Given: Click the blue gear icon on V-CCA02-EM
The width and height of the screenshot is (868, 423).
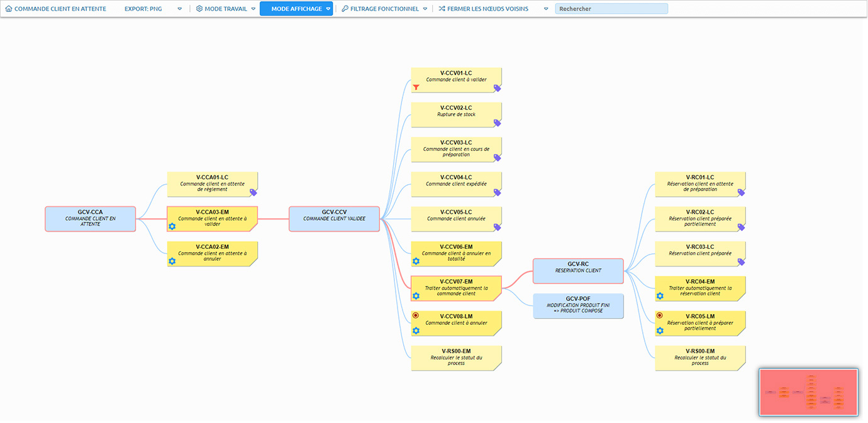Looking at the screenshot, I should 172,261.
